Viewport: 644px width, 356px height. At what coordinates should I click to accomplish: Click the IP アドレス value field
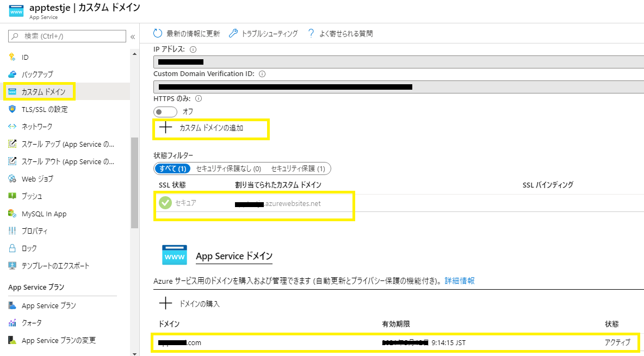(x=398, y=62)
